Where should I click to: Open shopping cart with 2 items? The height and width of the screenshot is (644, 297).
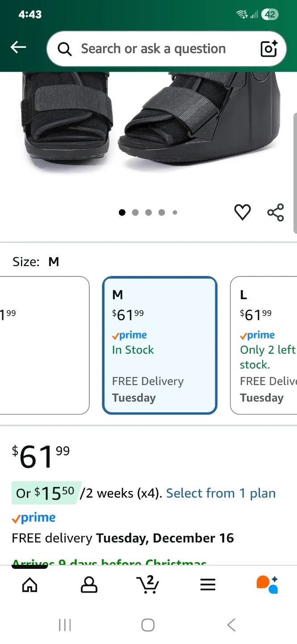(148, 584)
